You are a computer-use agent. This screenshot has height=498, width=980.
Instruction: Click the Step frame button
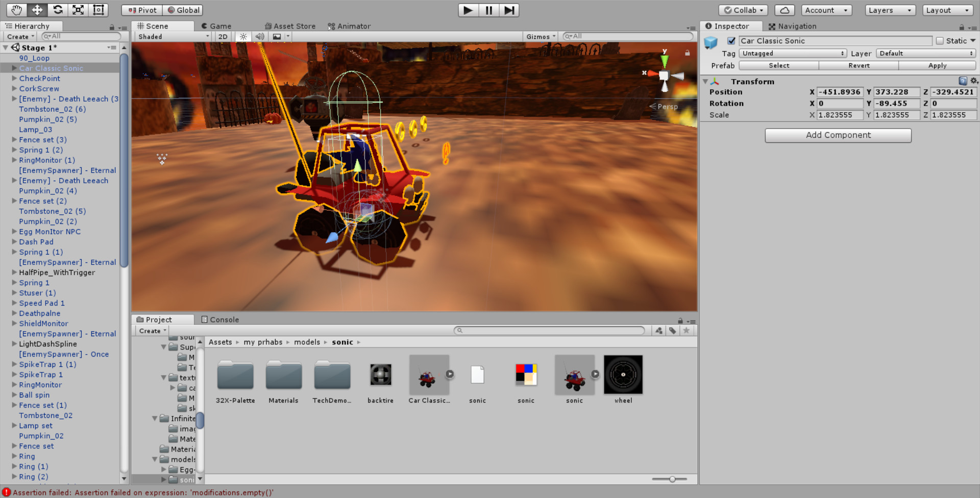(x=509, y=10)
